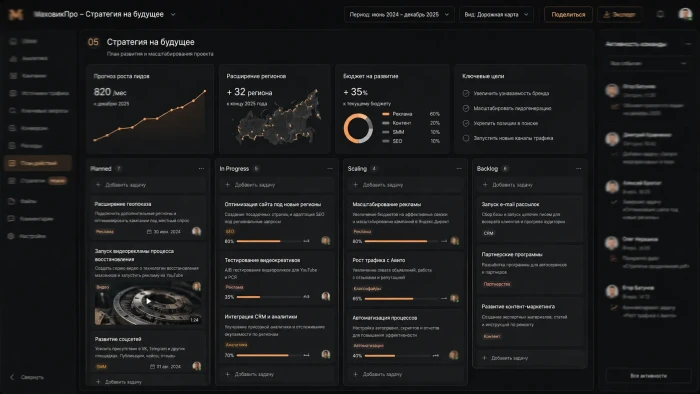The height and width of the screenshot is (394, 700).
Task: Go to Аналитика in the sidebar
Action: tap(34, 58)
